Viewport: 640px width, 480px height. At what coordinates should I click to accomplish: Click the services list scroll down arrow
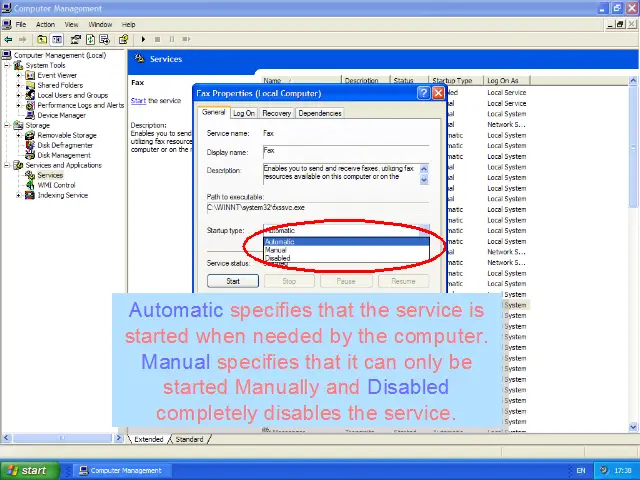pos(633,427)
